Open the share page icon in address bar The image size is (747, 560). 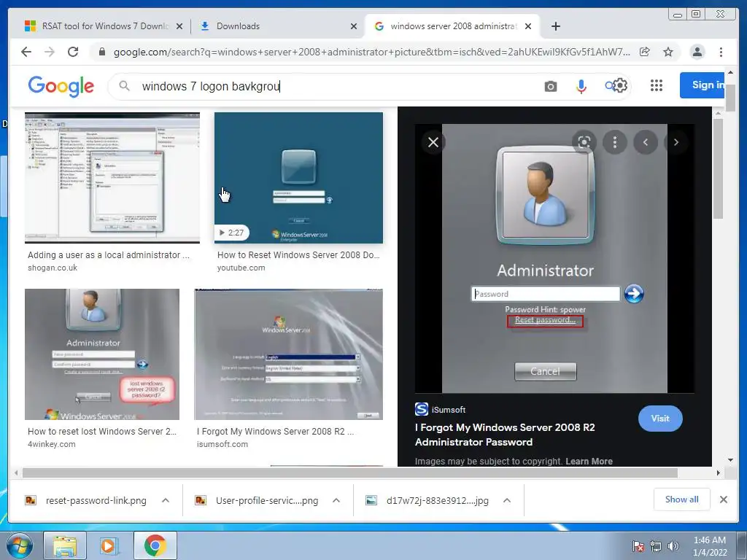[x=645, y=52]
